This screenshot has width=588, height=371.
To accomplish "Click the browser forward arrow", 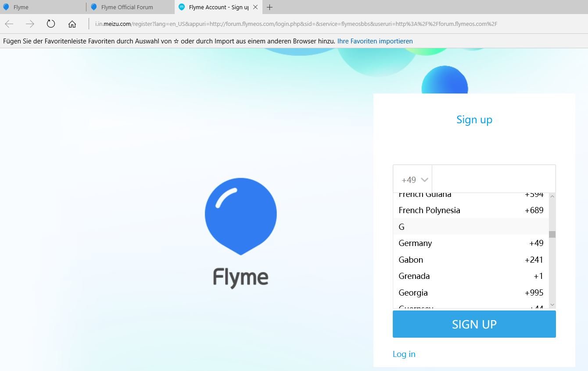I will point(30,24).
